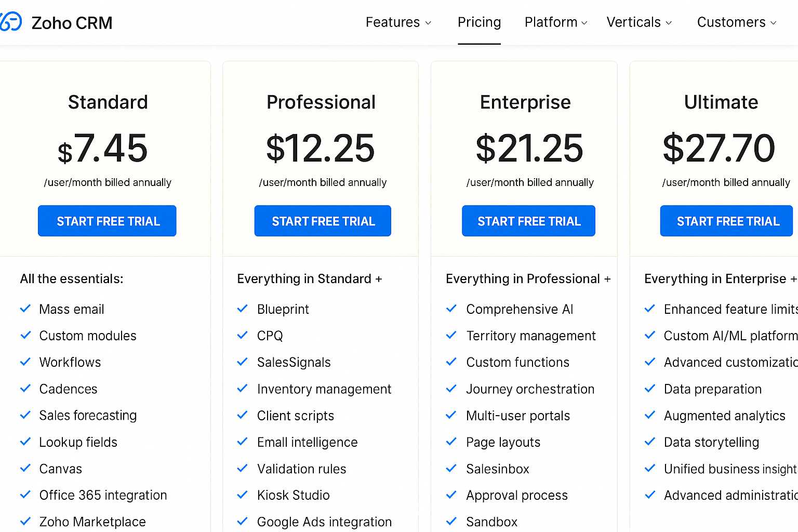Click the Zoho CRM logo icon

pos(10,22)
